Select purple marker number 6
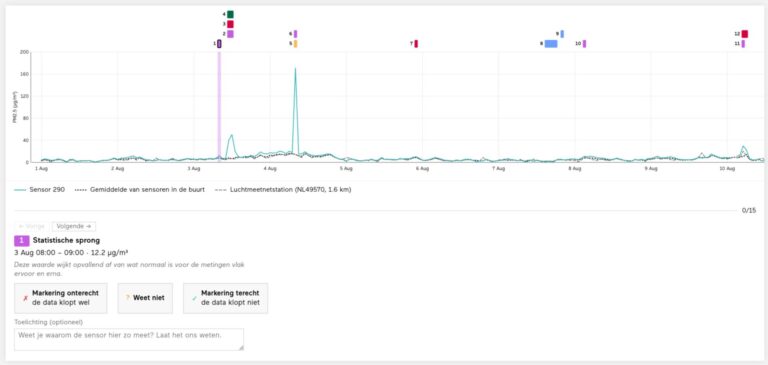This screenshot has width=768, height=365. click(295, 34)
